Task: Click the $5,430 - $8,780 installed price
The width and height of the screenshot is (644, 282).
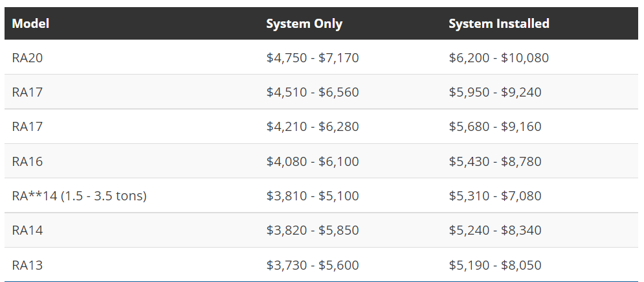Action: 495,161
